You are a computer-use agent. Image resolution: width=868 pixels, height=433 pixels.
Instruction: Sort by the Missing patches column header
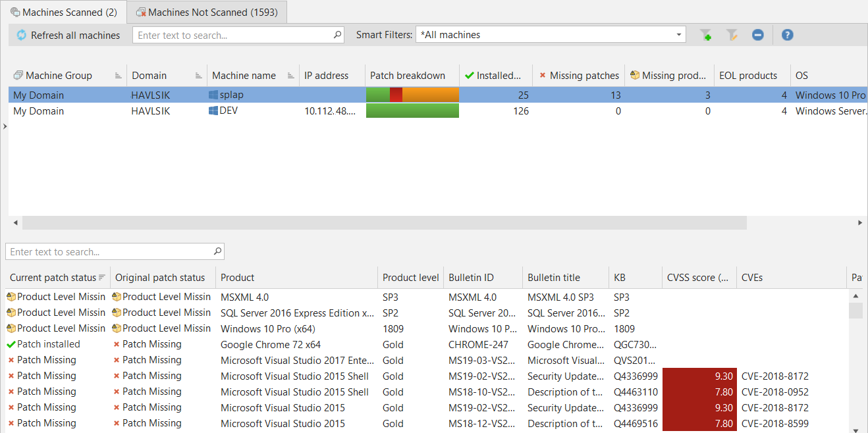[x=579, y=76]
